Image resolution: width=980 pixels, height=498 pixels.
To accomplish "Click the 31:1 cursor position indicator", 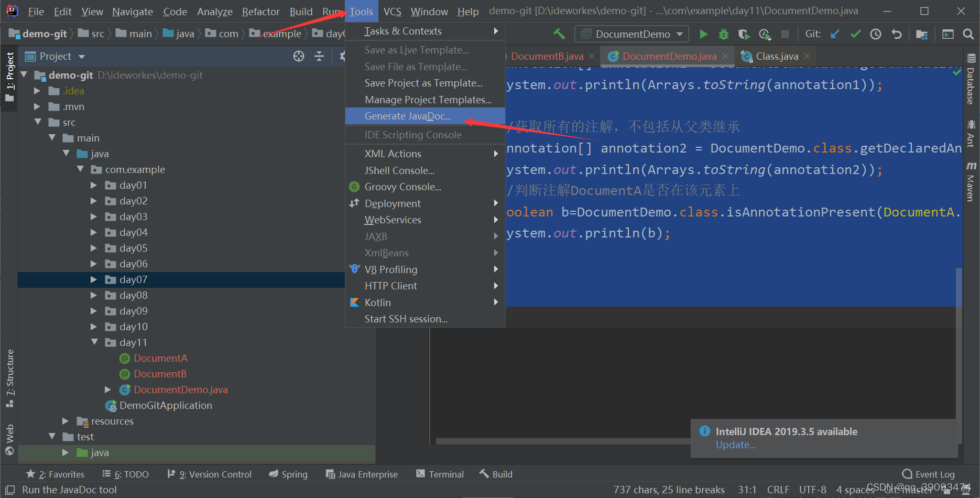I will [747, 490].
